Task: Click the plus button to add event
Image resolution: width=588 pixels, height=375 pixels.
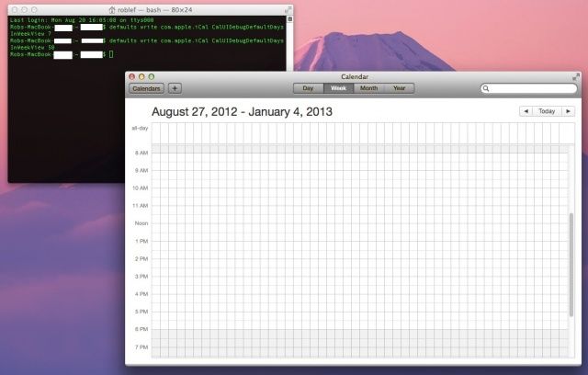Action: [x=175, y=89]
